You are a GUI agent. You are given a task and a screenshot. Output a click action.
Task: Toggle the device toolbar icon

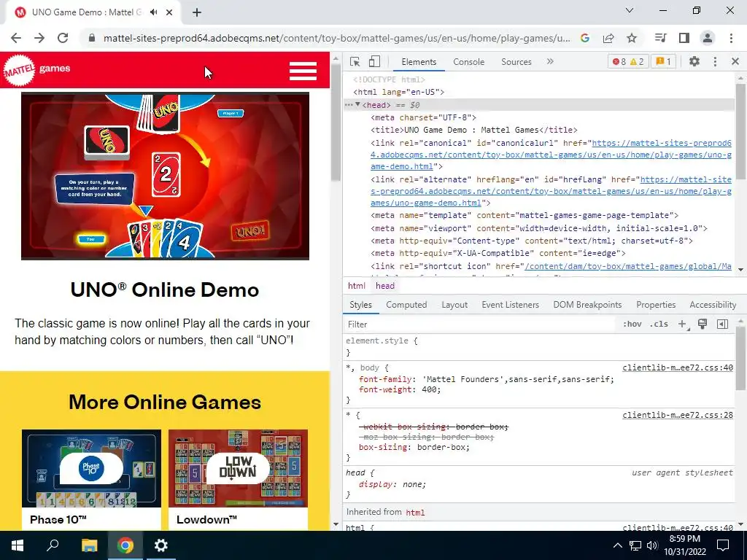[374, 61]
